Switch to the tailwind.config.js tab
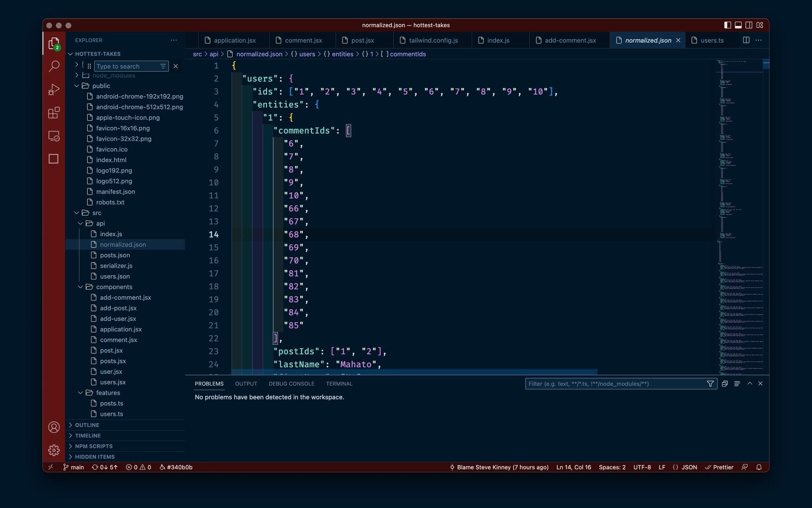Viewport: 812px width, 508px height. pos(433,40)
